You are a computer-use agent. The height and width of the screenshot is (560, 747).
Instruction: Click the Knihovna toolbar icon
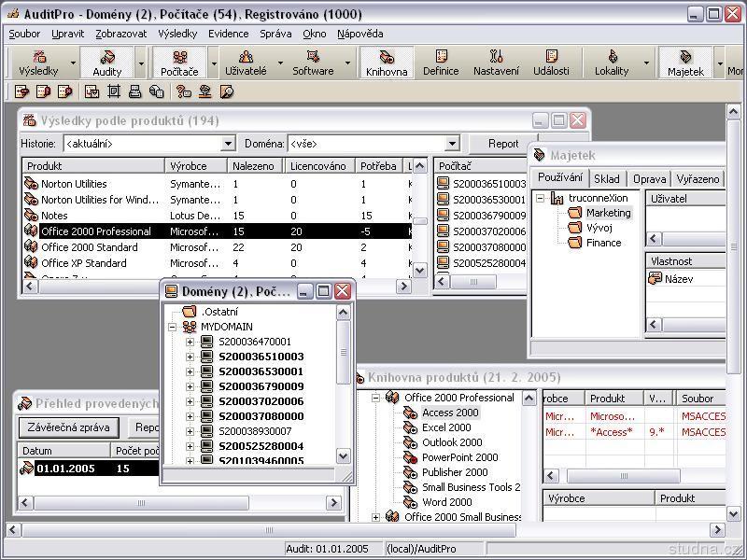click(x=387, y=63)
